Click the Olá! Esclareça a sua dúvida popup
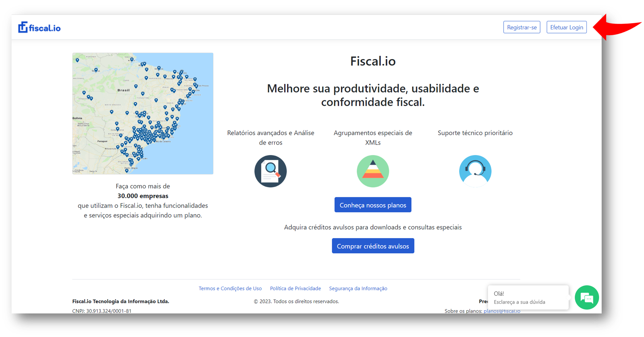This screenshot has width=644, height=337. click(528, 298)
